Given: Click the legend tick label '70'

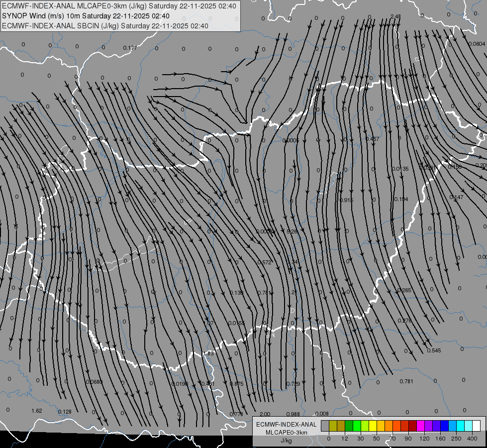Looking at the screenshot, I should 392,439.
